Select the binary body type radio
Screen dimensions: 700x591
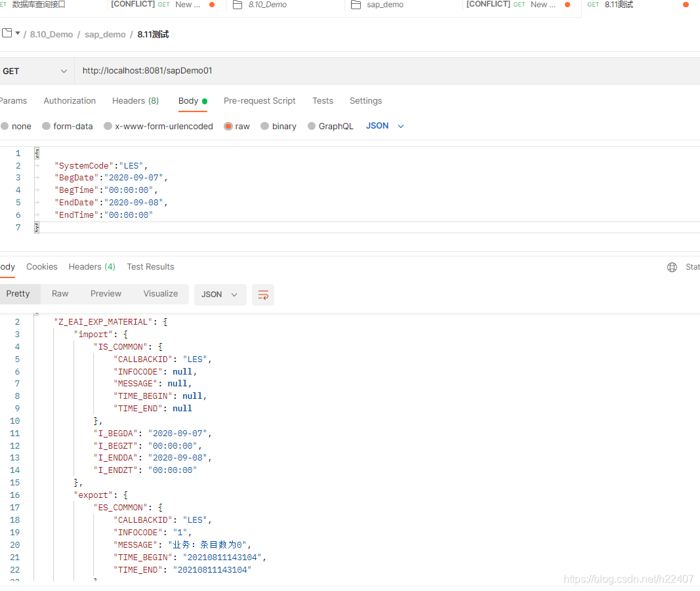(265, 127)
